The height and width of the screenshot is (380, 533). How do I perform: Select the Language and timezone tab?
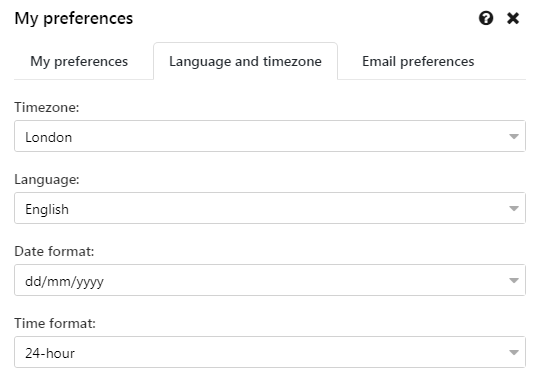click(245, 62)
